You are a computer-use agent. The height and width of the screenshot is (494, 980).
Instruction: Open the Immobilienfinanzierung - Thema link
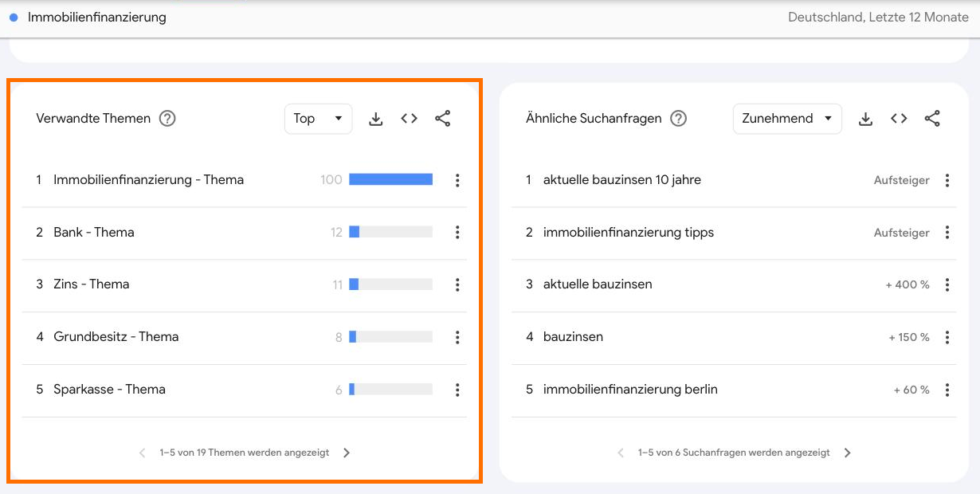pyautogui.click(x=148, y=180)
